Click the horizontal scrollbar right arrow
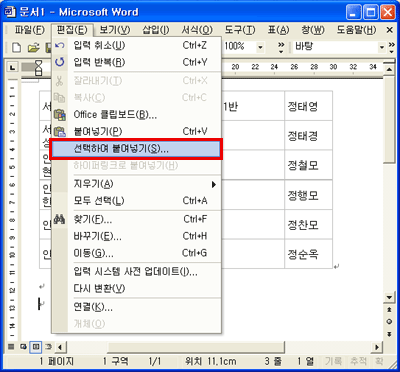Image resolution: width=400 pixels, height=372 pixels. pyautogui.click(x=377, y=347)
